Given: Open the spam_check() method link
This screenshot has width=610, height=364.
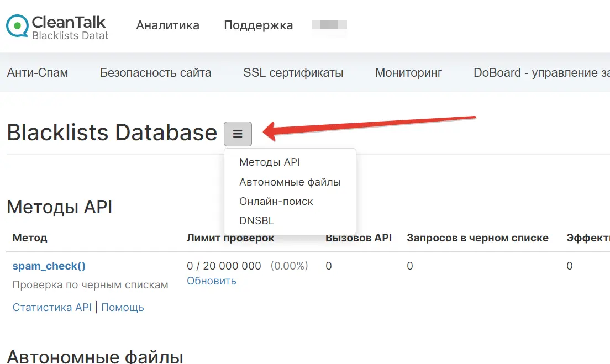Looking at the screenshot, I should [x=49, y=266].
